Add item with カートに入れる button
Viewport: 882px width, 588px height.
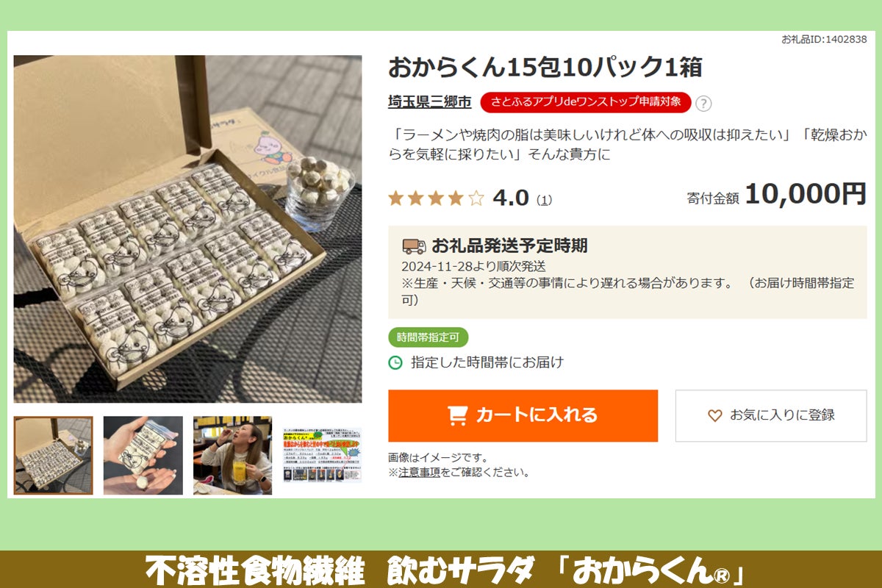click(523, 415)
